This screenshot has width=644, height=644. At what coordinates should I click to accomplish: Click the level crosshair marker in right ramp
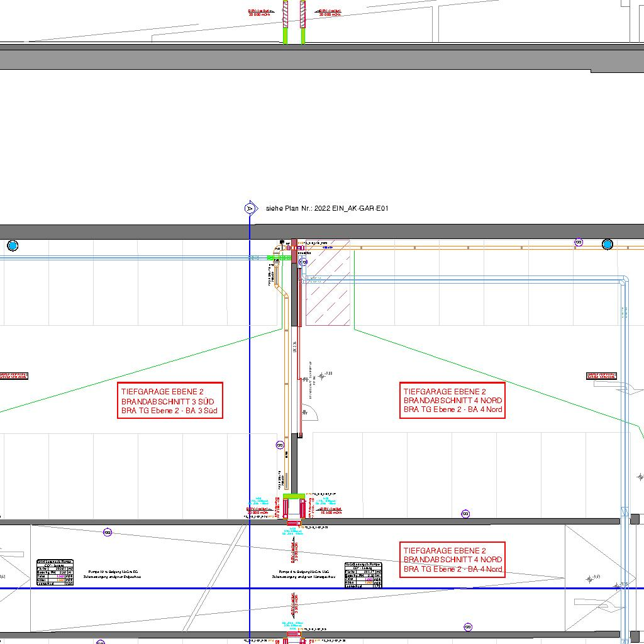click(x=589, y=579)
